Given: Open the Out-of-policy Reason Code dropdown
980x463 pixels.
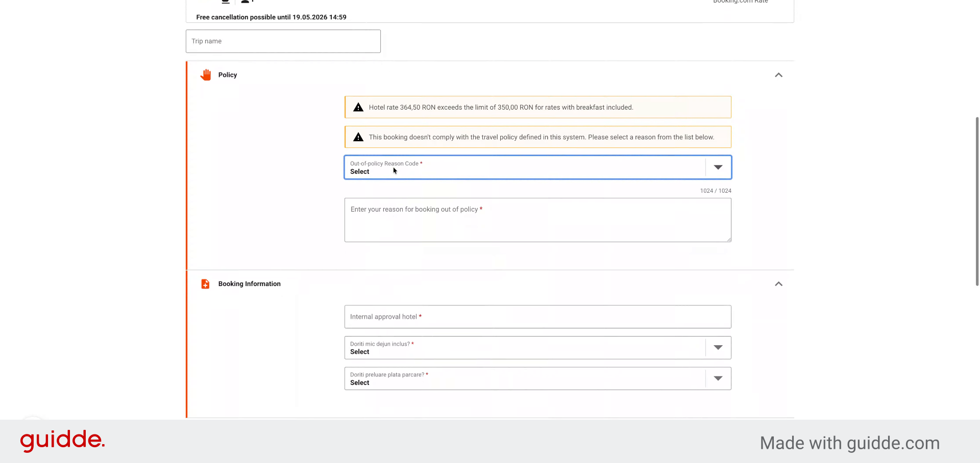Looking at the screenshot, I should pos(537,167).
